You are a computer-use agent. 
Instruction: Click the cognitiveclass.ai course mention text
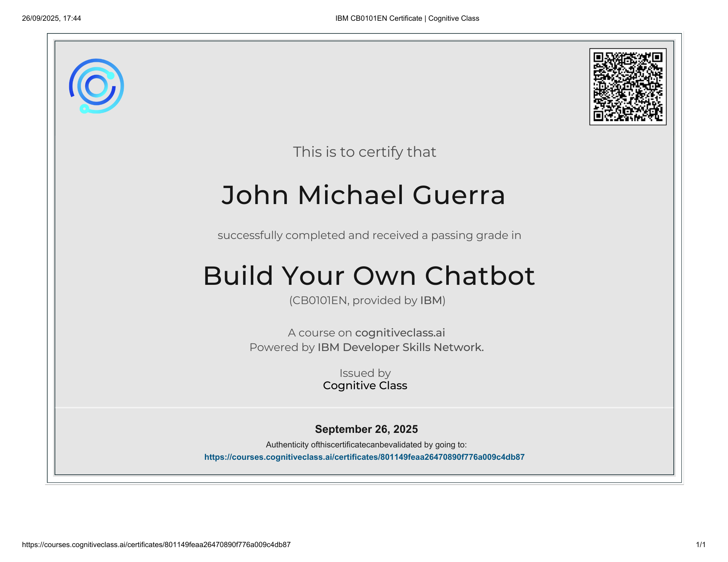click(x=400, y=332)
